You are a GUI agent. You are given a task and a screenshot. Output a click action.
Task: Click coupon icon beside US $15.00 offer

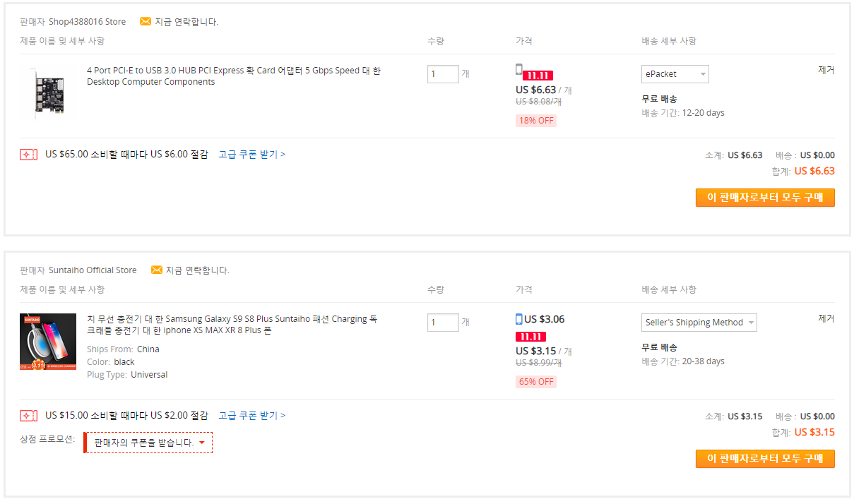[28, 416]
